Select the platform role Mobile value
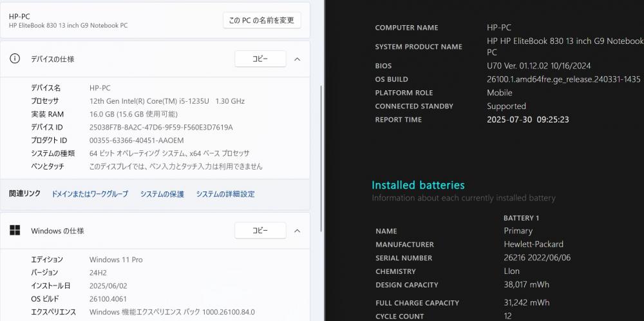The height and width of the screenshot is (321, 644). point(500,92)
